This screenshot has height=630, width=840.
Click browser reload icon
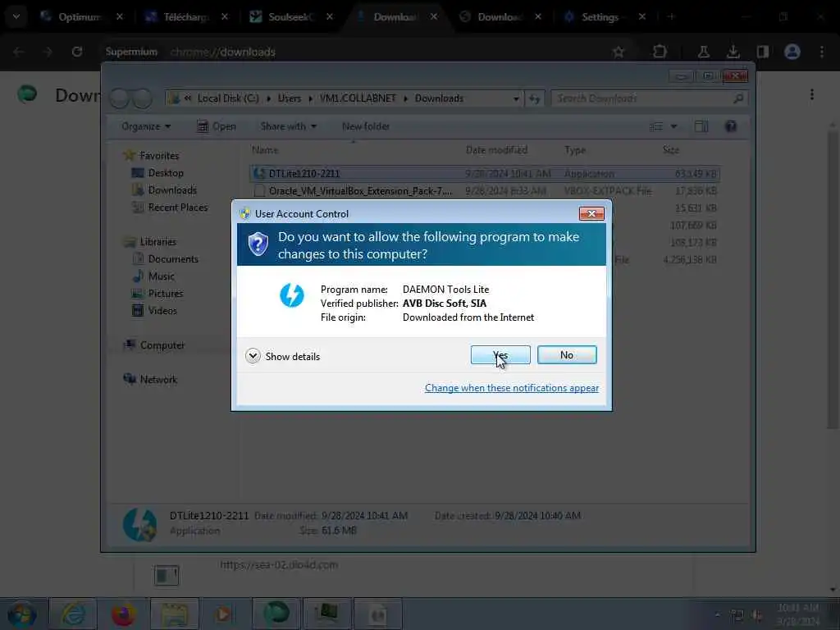pos(77,52)
